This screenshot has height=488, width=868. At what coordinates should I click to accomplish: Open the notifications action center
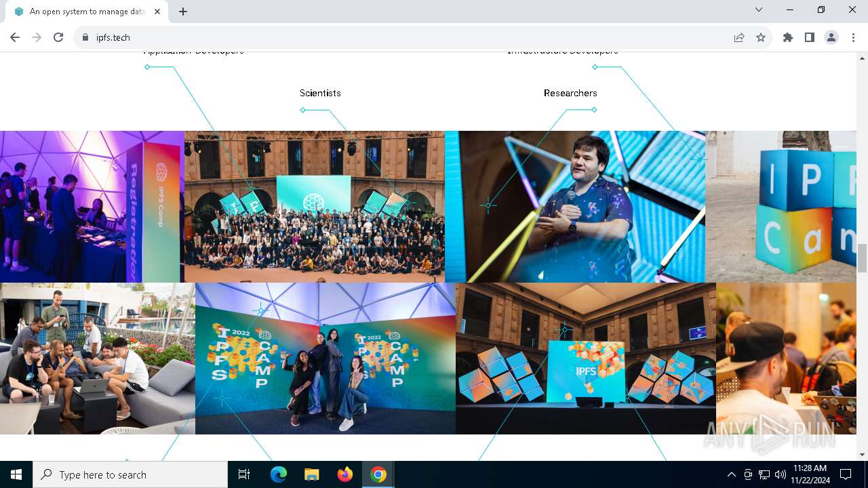click(846, 474)
